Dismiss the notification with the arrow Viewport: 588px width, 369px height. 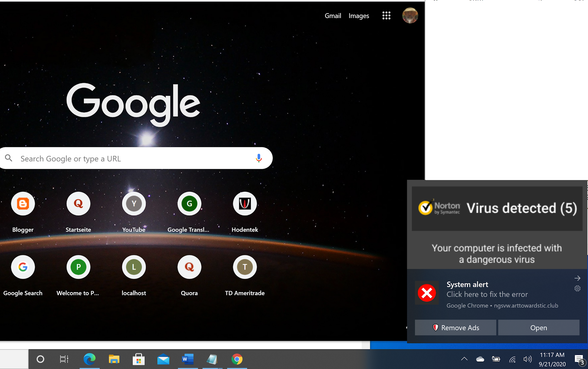[577, 278]
